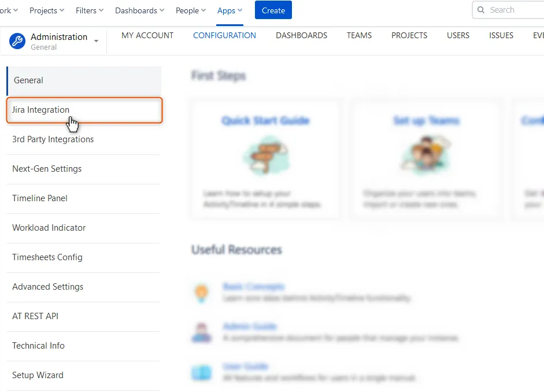Click the Admin Guide person icon

click(x=201, y=332)
